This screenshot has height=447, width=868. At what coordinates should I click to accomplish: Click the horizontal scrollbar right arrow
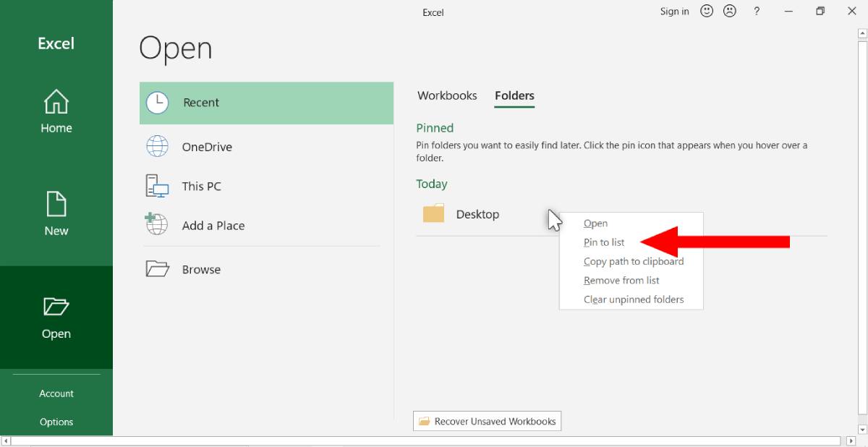click(x=851, y=440)
